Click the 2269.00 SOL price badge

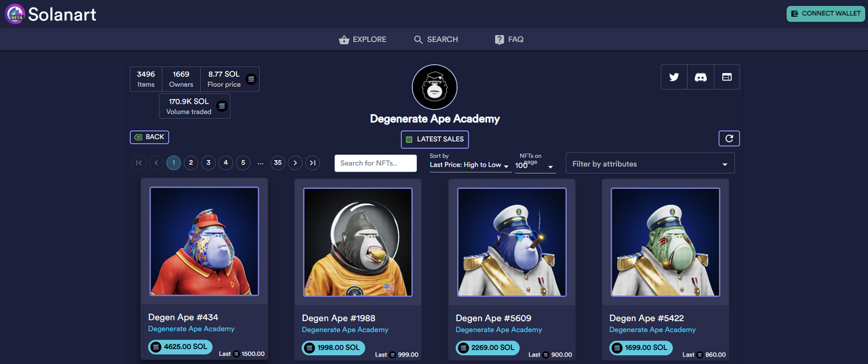point(488,348)
